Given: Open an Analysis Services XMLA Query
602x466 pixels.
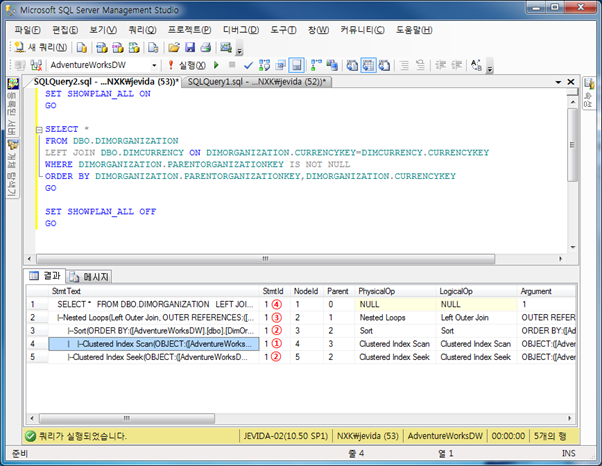Looking at the screenshot, I should click(x=134, y=47).
